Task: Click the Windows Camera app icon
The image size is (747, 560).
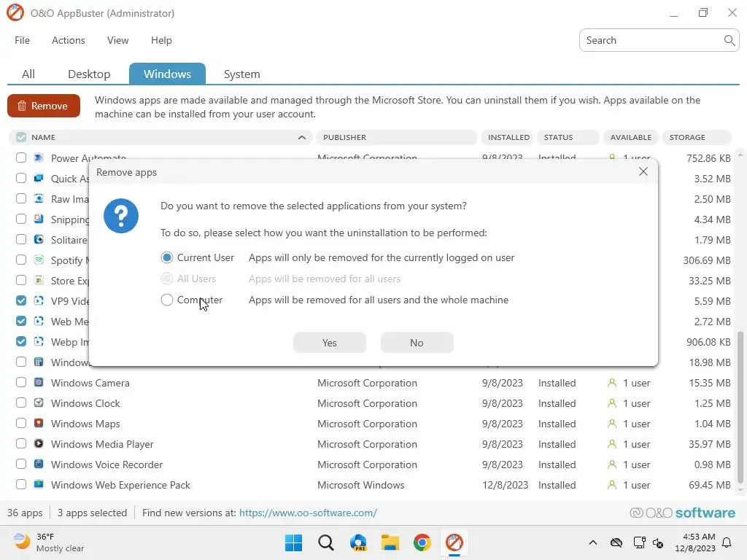Action: [x=39, y=382]
